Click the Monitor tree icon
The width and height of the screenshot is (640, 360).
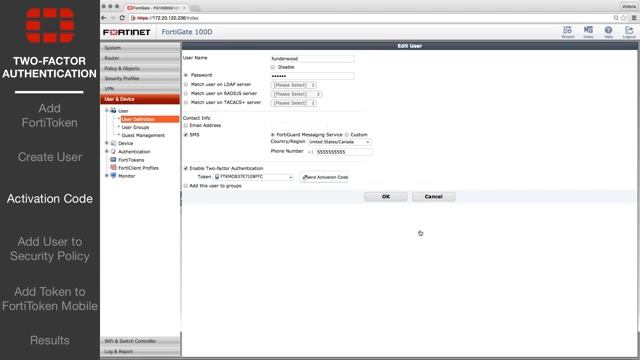click(113, 176)
